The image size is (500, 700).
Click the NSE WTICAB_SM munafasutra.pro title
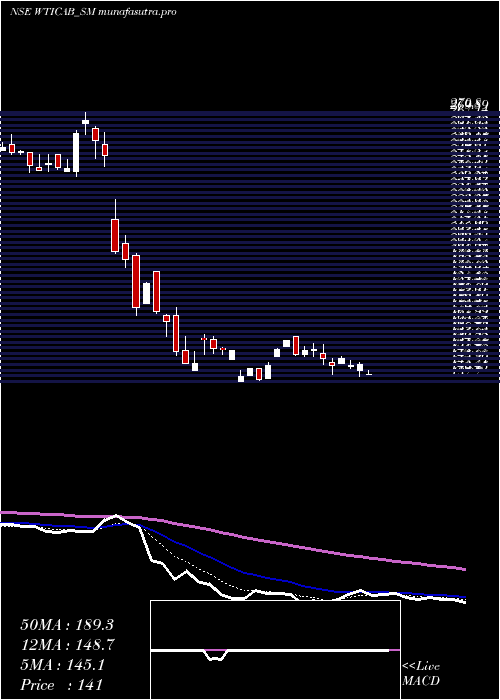(x=93, y=12)
